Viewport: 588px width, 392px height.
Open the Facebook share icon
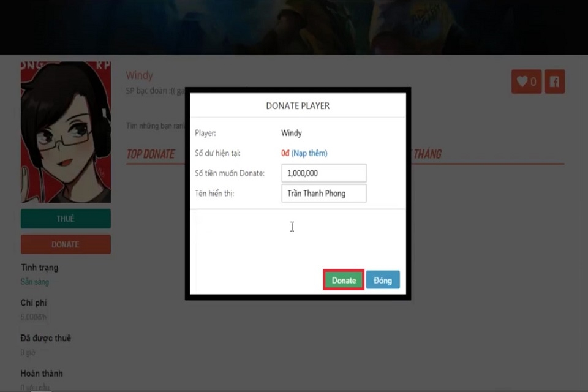coord(554,81)
